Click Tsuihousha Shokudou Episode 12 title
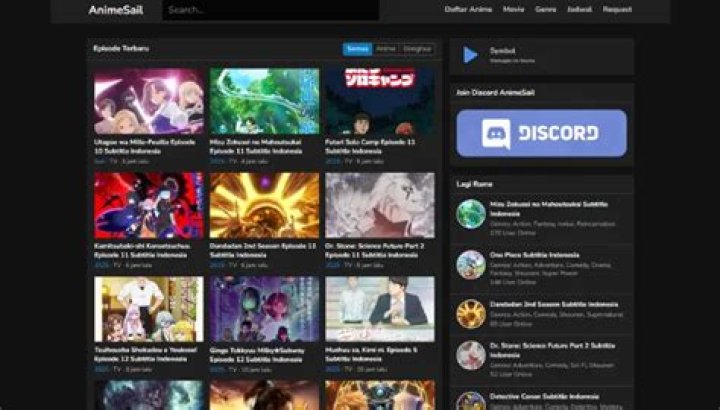Image resolution: width=720 pixels, height=410 pixels. (146, 354)
